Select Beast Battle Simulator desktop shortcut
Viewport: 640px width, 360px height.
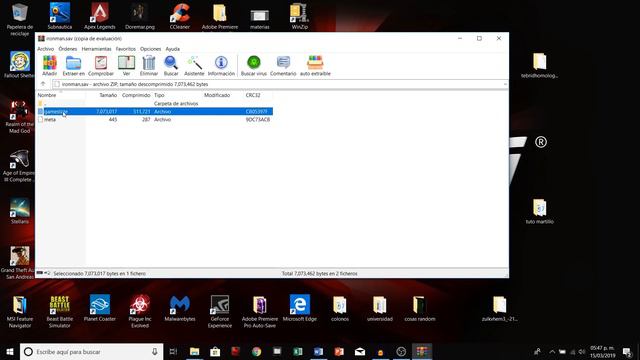60,311
